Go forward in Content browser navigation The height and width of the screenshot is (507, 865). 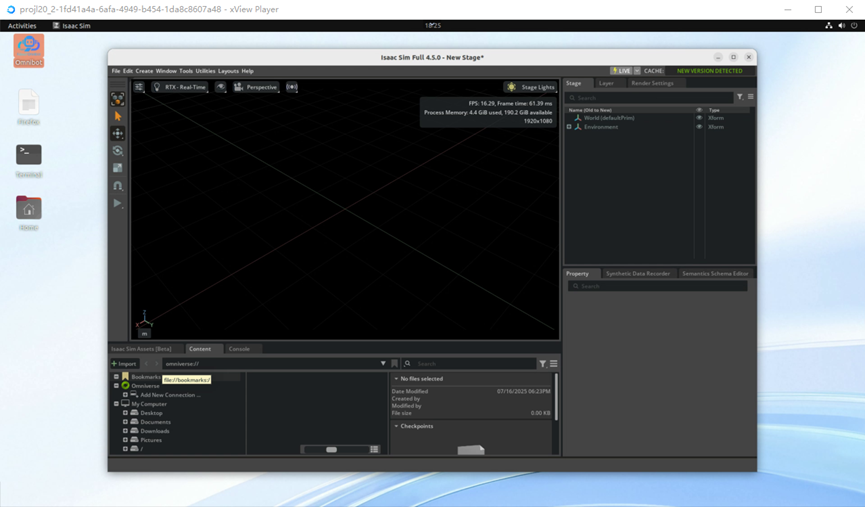point(157,364)
